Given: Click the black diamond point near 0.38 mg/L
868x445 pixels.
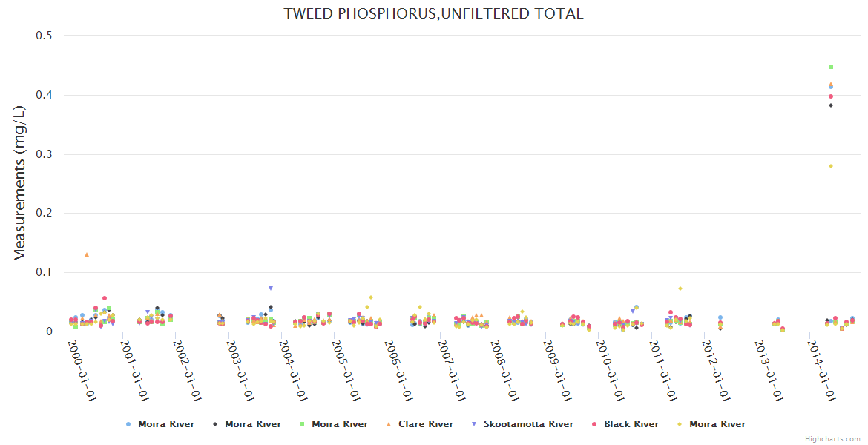Looking at the screenshot, I should (x=831, y=105).
